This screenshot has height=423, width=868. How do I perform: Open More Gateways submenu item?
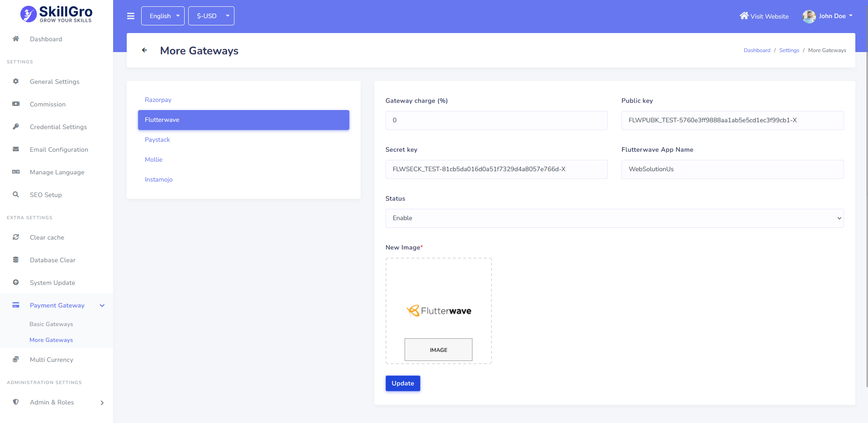coord(51,340)
